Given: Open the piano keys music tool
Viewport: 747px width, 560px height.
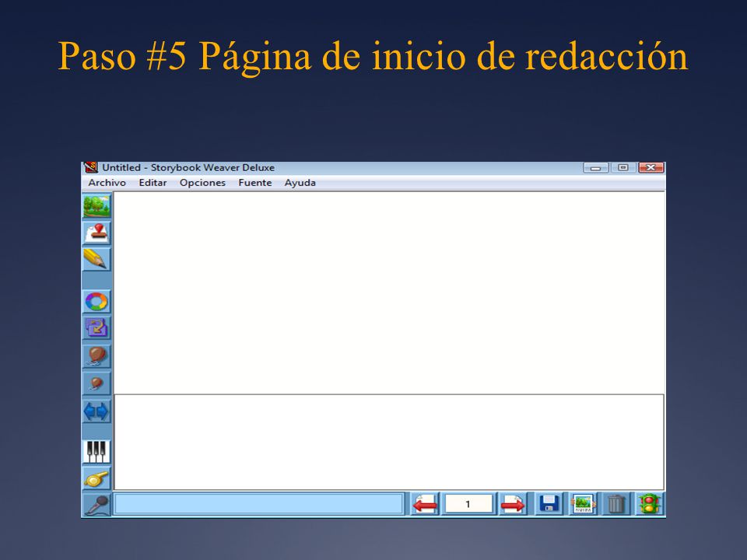Looking at the screenshot, I should point(96,451).
